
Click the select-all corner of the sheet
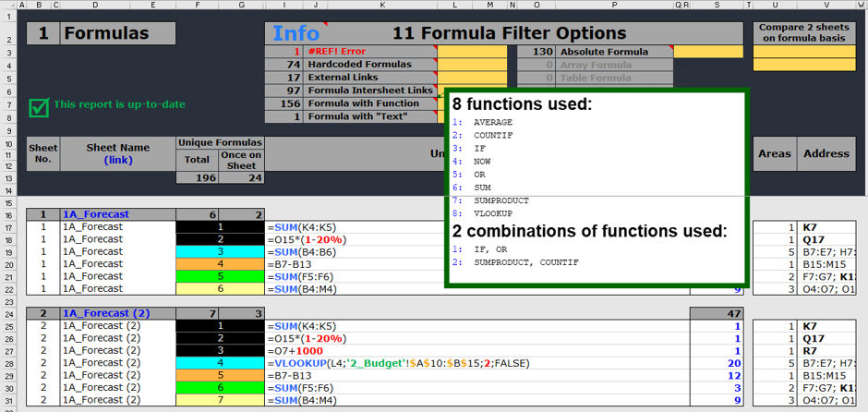pos(9,6)
